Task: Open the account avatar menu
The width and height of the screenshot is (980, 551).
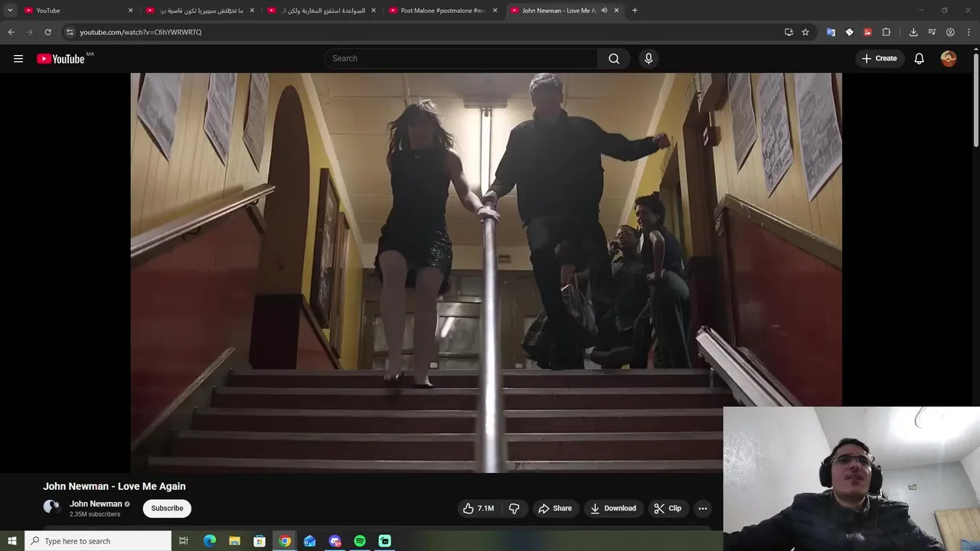Action: tap(949, 58)
